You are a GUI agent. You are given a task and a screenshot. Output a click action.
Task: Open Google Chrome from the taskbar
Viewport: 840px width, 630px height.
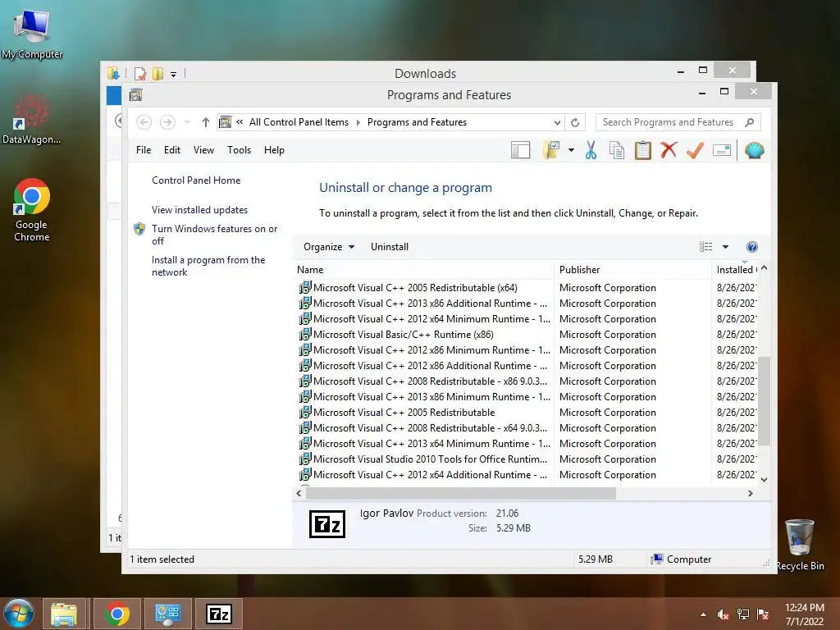[x=116, y=614]
